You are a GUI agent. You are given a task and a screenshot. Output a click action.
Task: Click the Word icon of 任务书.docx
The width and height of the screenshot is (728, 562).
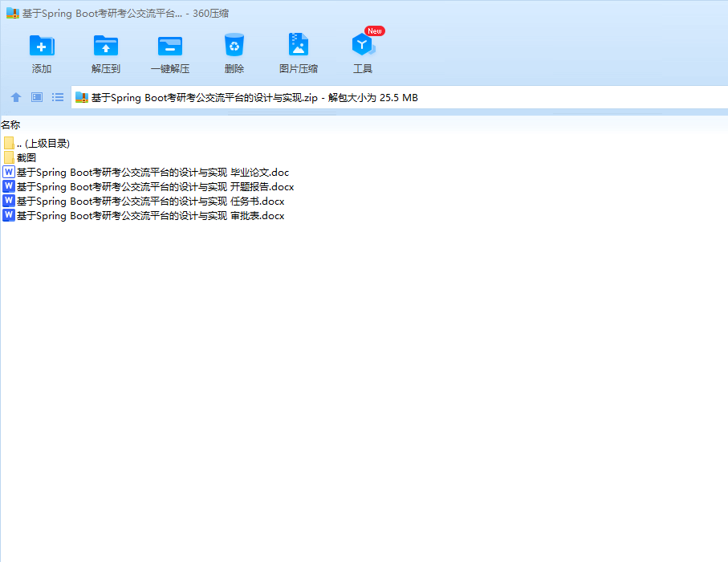(x=9, y=201)
